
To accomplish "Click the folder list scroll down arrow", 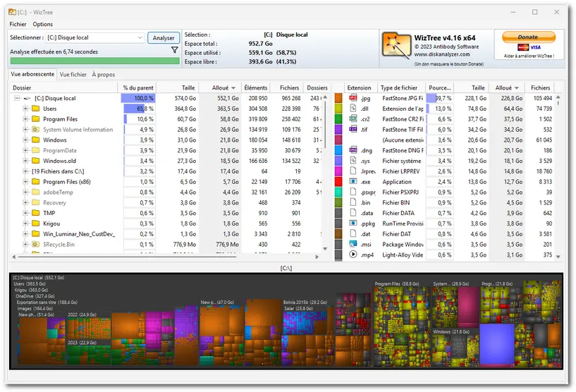I will point(325,249).
